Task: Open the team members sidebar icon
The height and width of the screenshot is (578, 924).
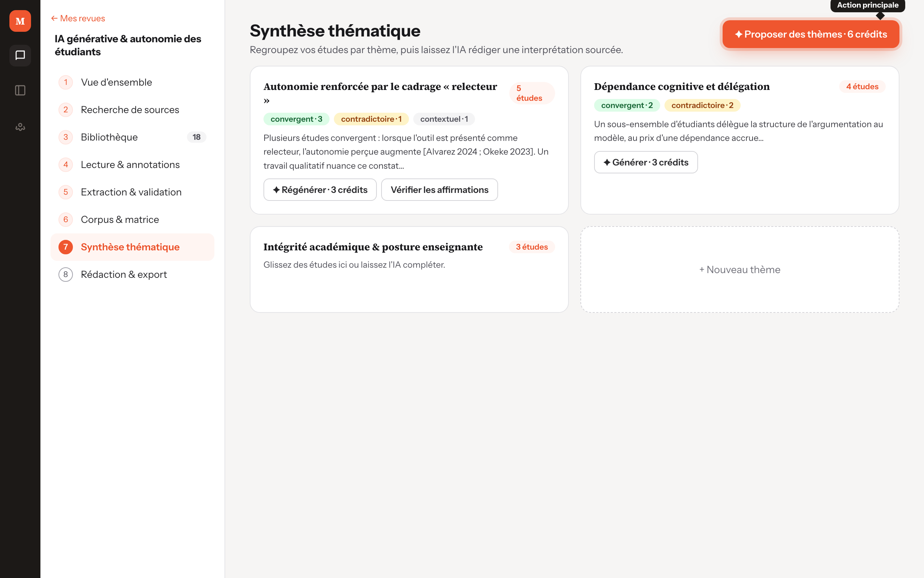Action: (20, 126)
